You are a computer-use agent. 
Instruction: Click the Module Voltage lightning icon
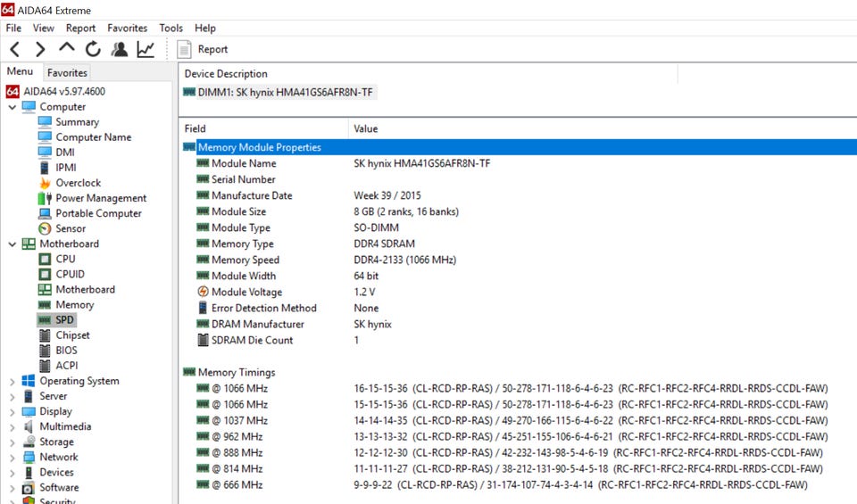click(x=203, y=292)
